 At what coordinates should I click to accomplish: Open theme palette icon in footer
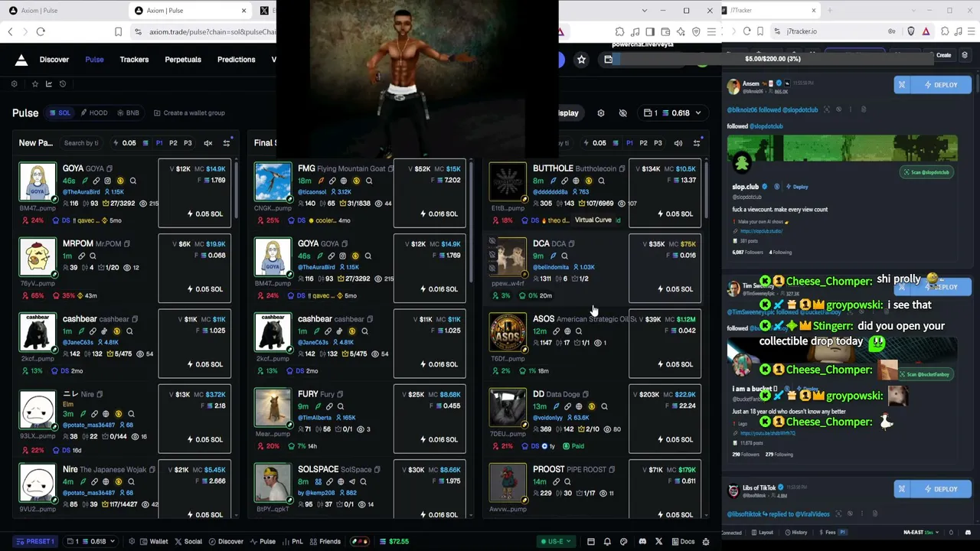623,542
